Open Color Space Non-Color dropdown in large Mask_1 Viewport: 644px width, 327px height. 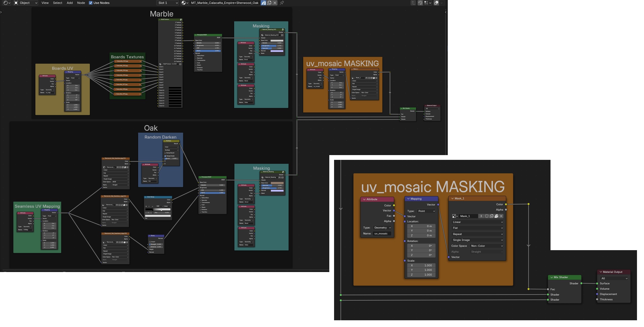click(487, 246)
